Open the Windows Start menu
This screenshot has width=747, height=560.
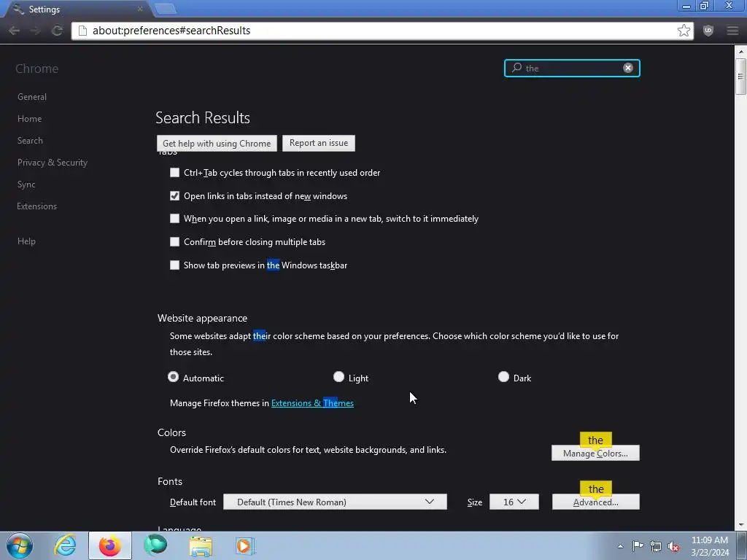[20, 545]
